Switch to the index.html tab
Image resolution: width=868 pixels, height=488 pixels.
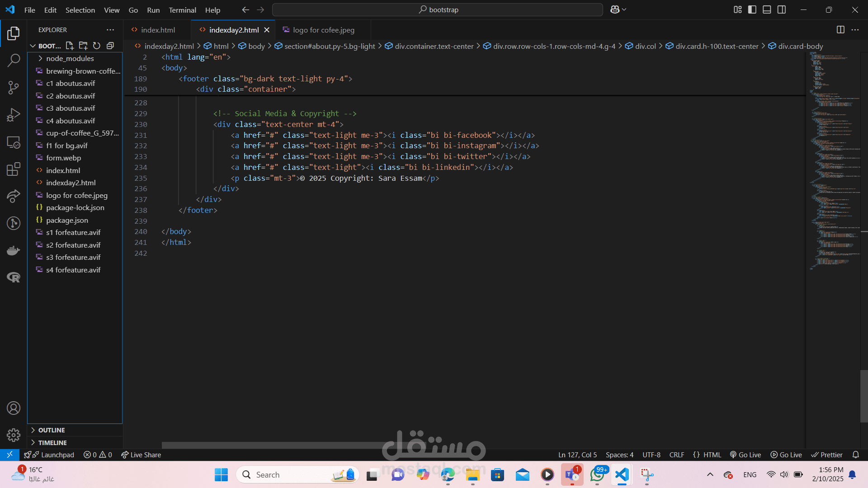point(157,30)
